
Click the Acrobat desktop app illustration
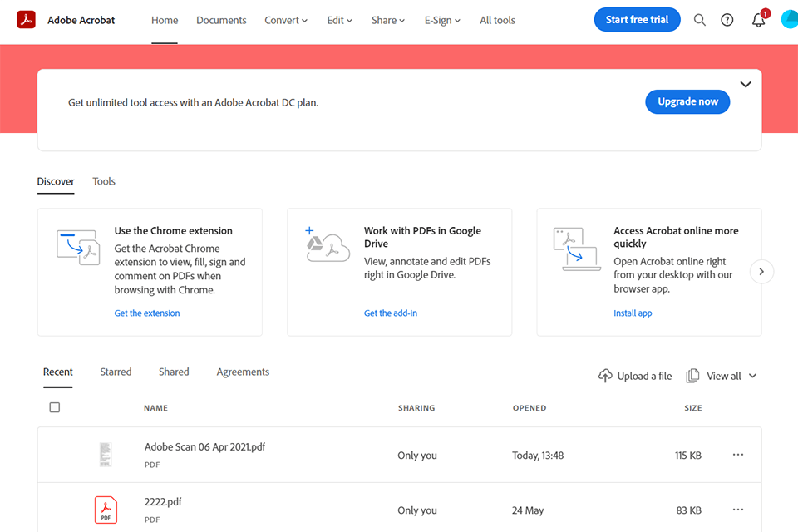point(577,249)
